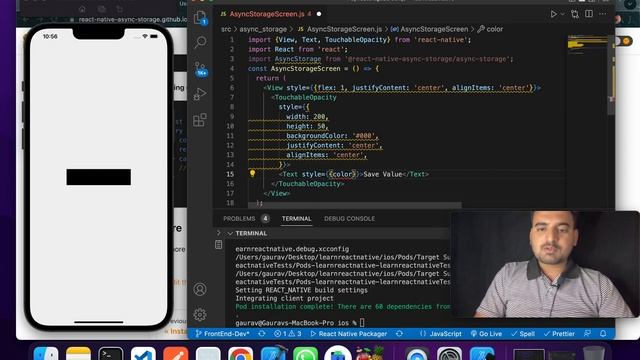Image resolution: width=640 pixels, height=360 pixels.
Task: Open errors and warnings count in status bar
Action: pos(287,334)
